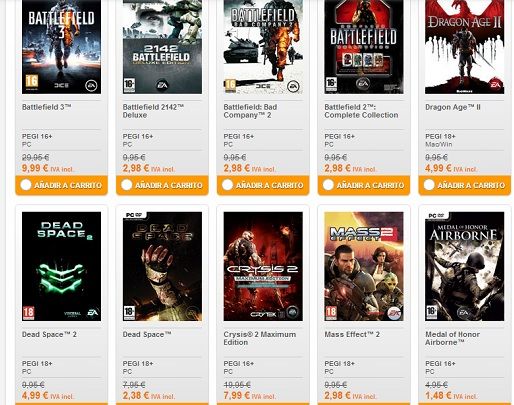Click the circle icon on Battlefield 2142 cart button
The width and height of the screenshot is (514, 405).
point(127,185)
